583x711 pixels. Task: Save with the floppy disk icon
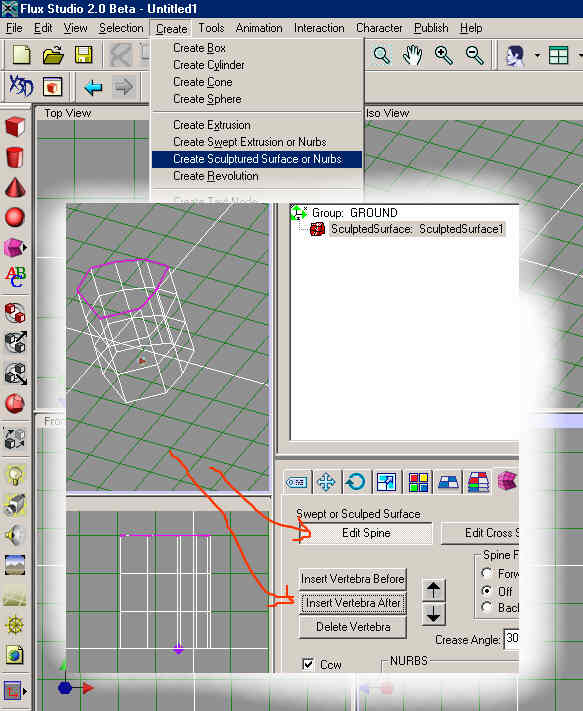click(x=83, y=55)
